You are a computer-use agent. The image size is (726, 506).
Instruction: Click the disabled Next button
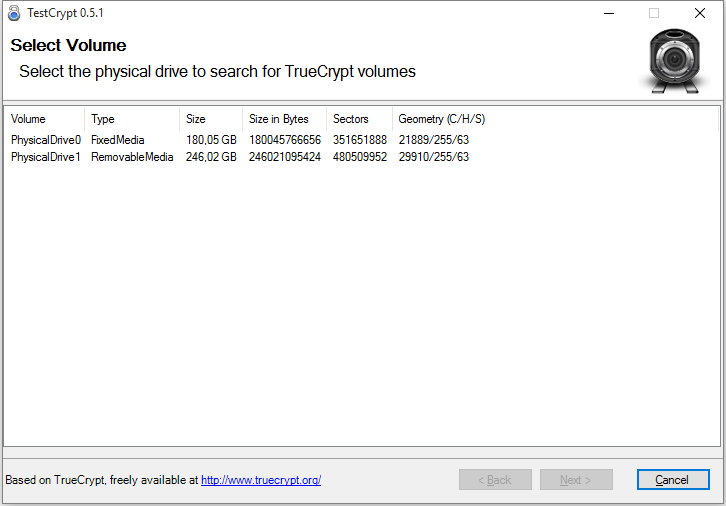tap(576, 480)
